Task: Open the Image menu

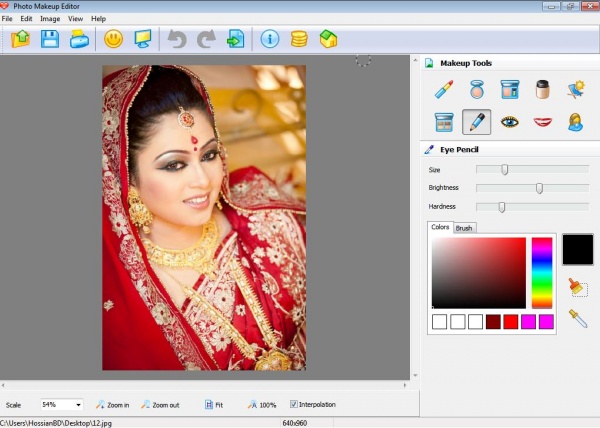Action: (50, 19)
